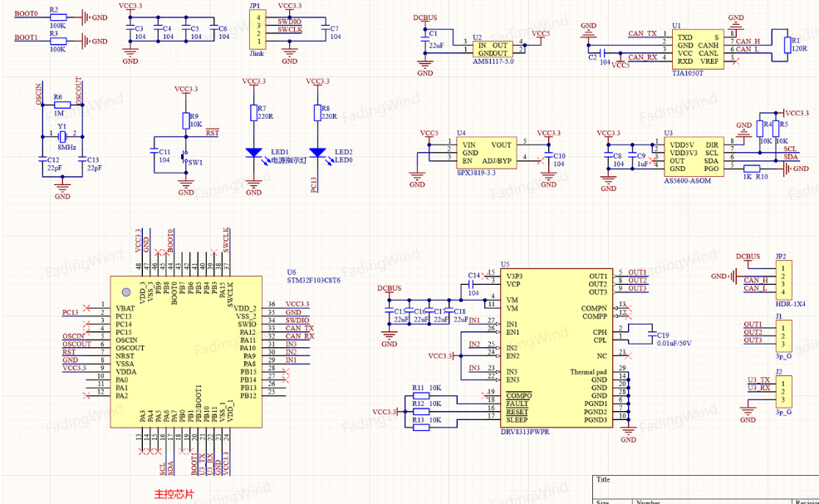Click the red 主控芯片 text label
Image resolution: width=819 pixels, height=504 pixels.
tap(174, 494)
